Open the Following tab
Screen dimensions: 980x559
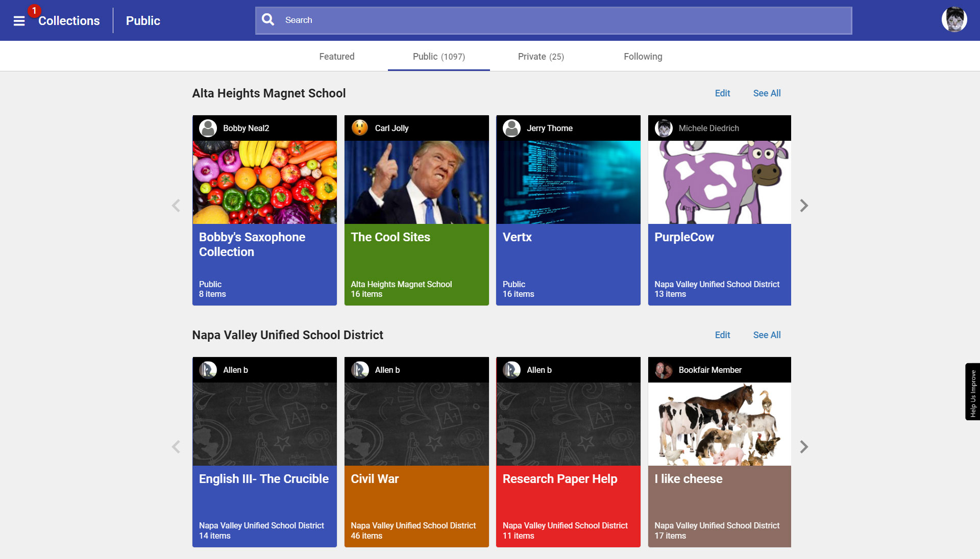[643, 57]
